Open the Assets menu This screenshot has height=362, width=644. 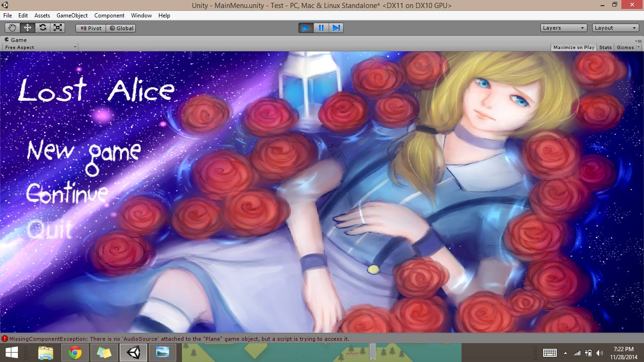pos(42,16)
